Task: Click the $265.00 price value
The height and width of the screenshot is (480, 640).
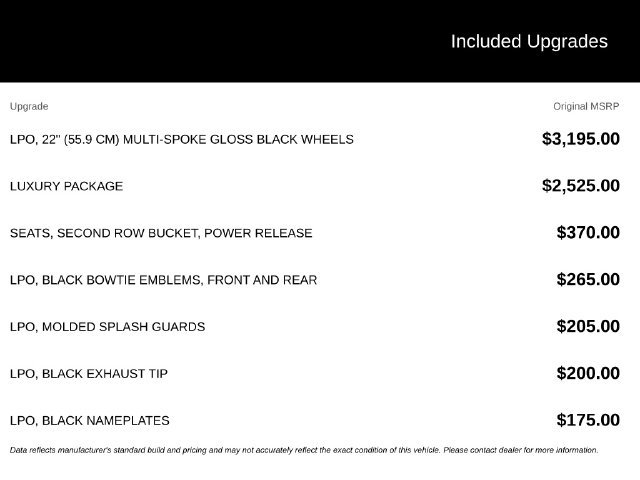Action: (x=588, y=280)
